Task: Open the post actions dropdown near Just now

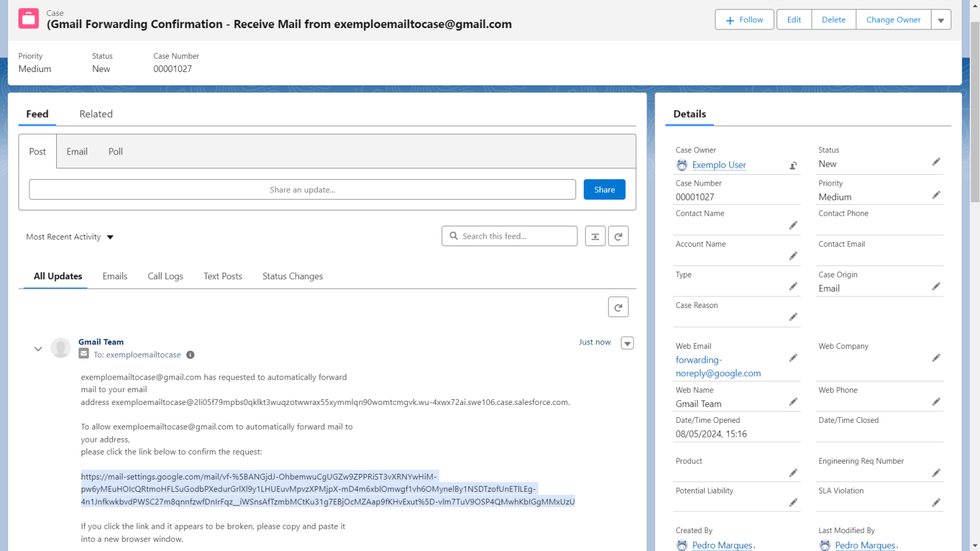Action: (627, 342)
